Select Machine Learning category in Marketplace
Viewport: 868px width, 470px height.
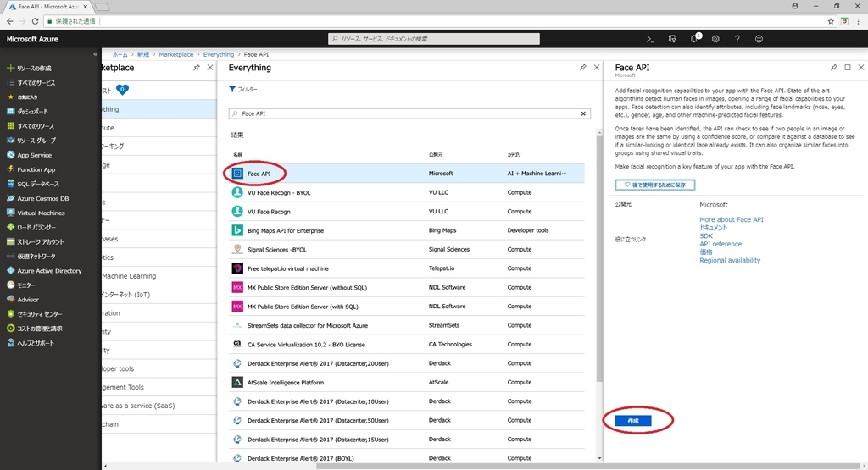pyautogui.click(x=159, y=276)
